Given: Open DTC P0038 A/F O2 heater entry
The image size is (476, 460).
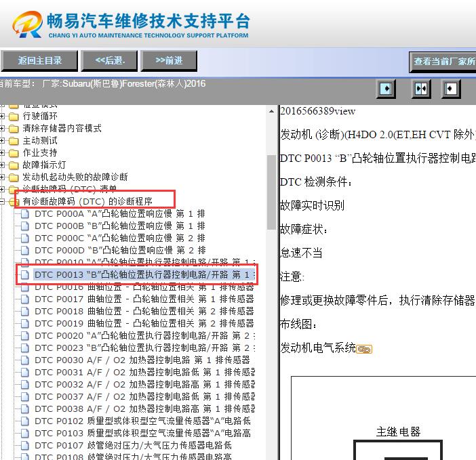Looking at the screenshot, I should pyautogui.click(x=145, y=409).
